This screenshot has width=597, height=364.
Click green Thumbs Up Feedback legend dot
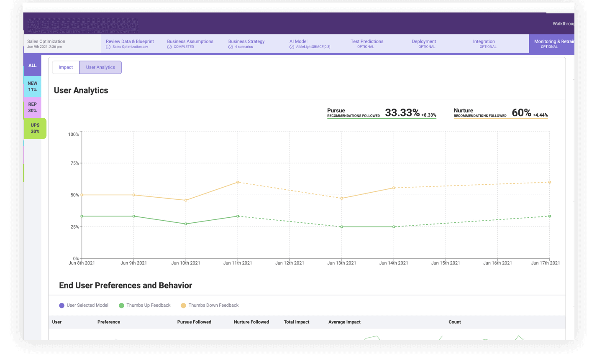(x=121, y=305)
